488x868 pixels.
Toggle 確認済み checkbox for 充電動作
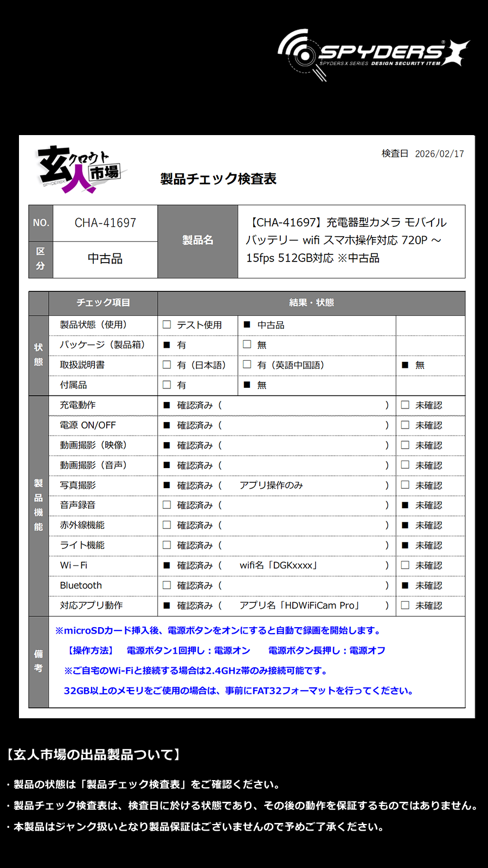pos(167,405)
